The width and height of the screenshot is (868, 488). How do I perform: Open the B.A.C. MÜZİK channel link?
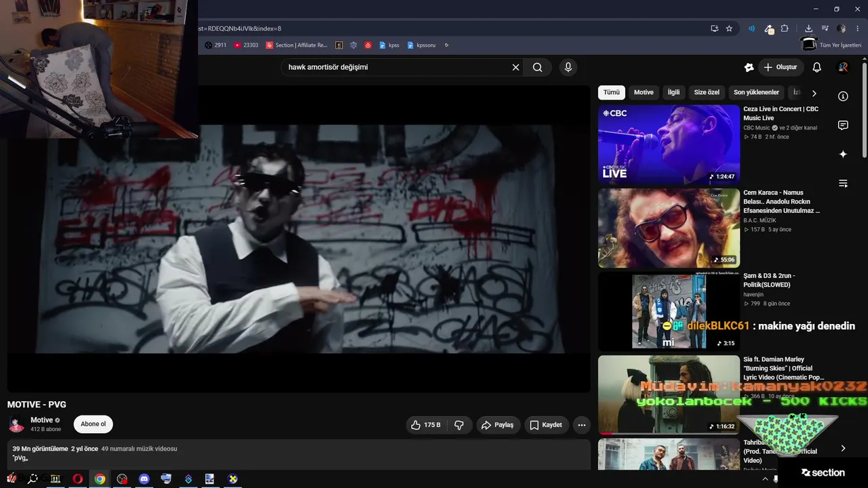click(x=759, y=220)
